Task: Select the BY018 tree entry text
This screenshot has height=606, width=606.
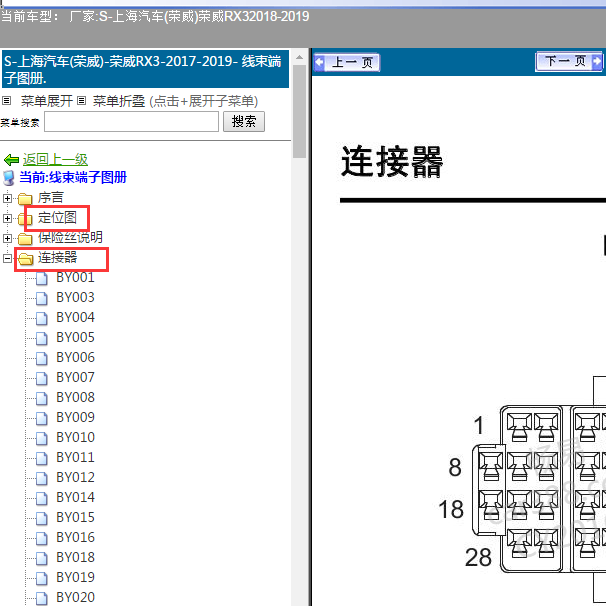Action: pyautogui.click(x=75, y=557)
